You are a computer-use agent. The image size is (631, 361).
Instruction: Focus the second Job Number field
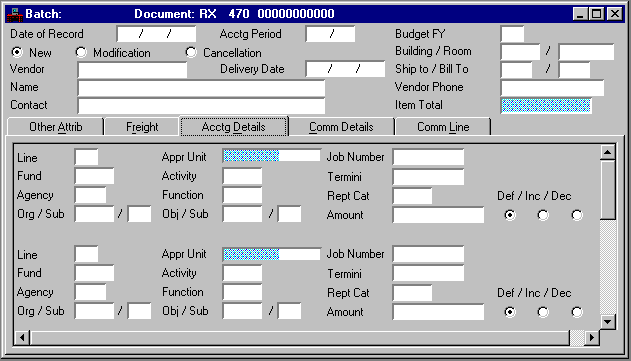click(428, 254)
